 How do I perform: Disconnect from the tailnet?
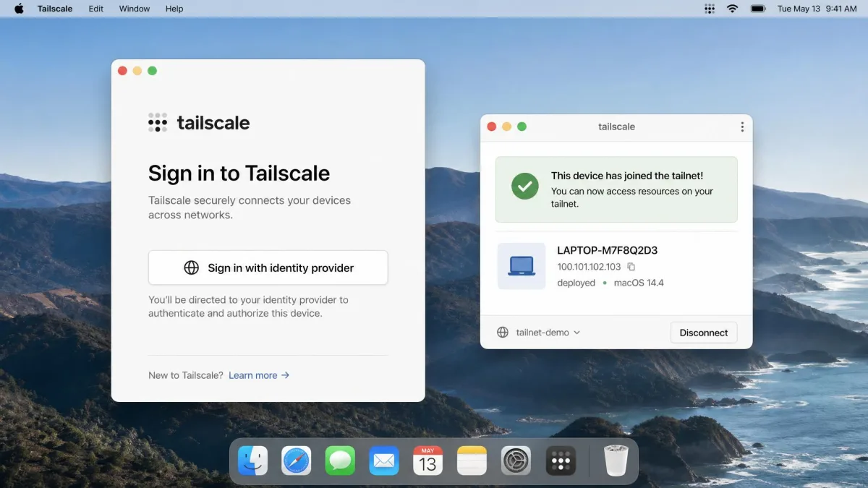[704, 333]
